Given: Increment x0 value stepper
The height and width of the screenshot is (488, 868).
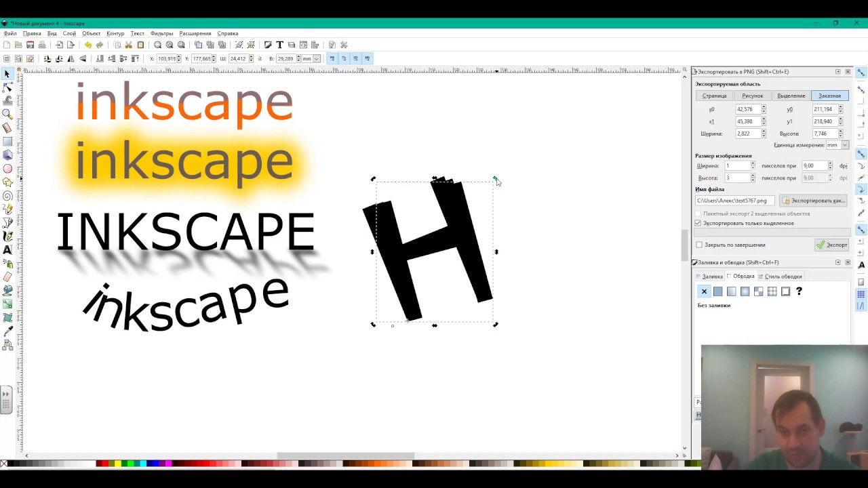Looking at the screenshot, I should click(764, 106).
